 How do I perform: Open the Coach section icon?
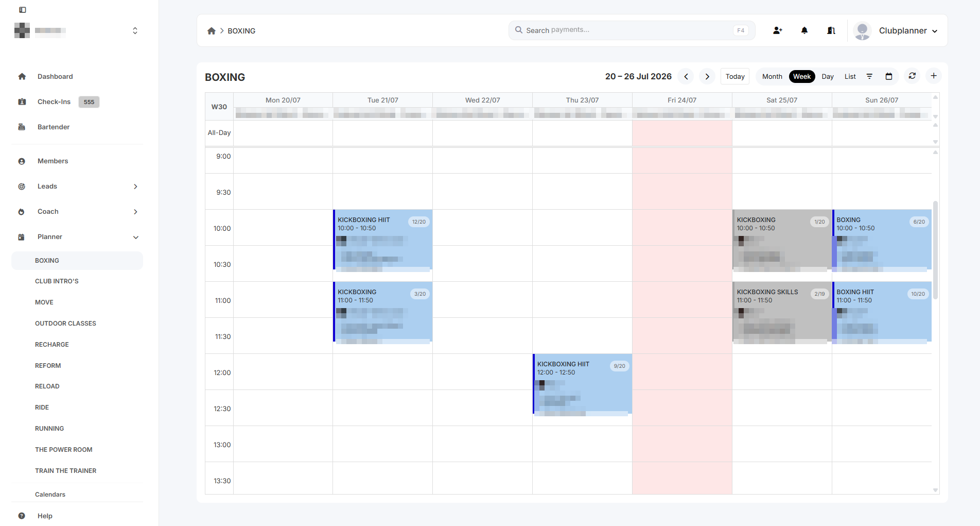pos(22,212)
